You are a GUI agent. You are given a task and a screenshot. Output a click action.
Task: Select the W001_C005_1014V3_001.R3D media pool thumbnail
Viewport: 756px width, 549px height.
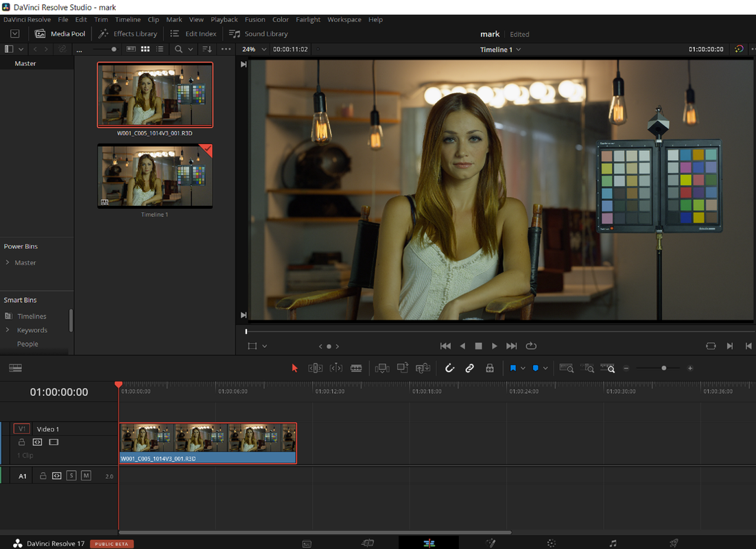tap(155, 95)
